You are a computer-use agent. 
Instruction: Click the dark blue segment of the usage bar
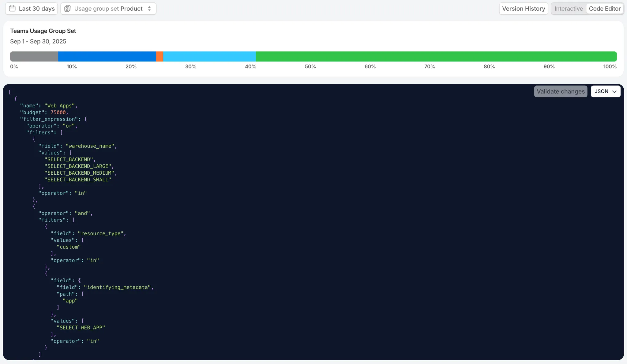coord(107,57)
